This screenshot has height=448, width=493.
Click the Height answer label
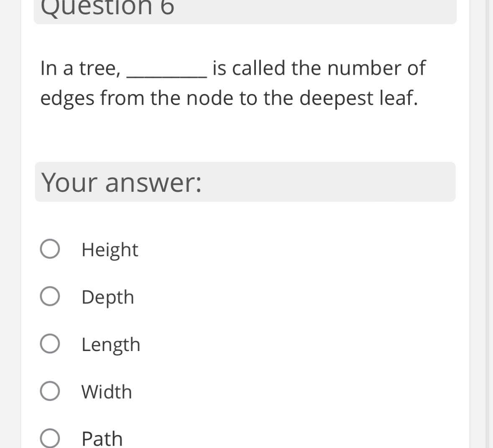[110, 249]
